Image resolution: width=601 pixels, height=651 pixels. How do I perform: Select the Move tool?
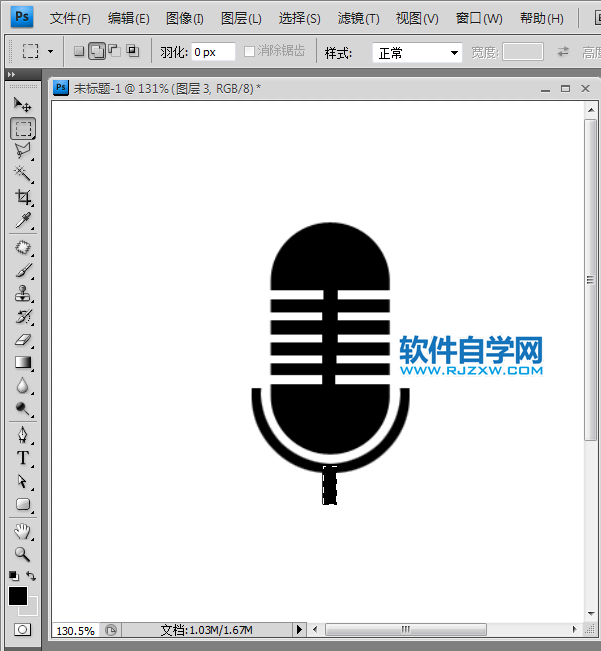(22, 104)
